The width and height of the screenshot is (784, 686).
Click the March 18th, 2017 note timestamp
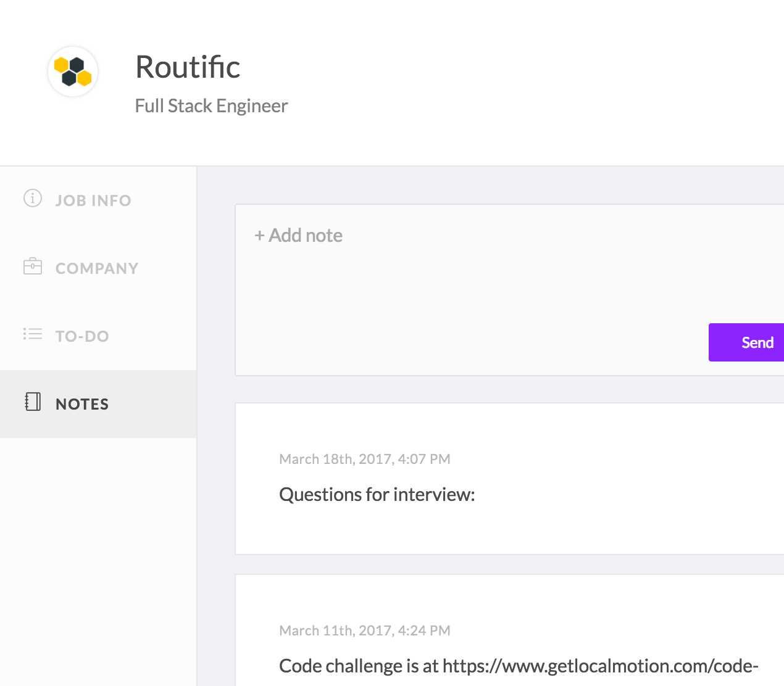point(365,459)
